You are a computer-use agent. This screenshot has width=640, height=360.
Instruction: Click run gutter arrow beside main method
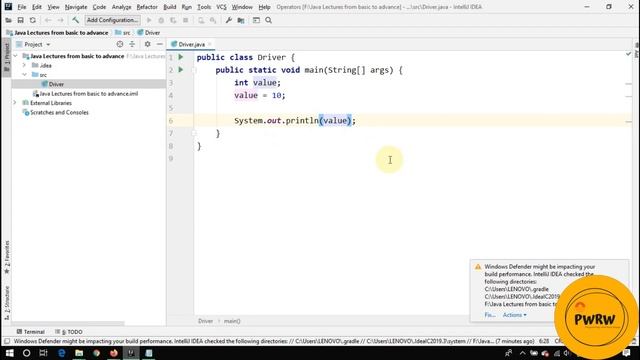point(181,70)
